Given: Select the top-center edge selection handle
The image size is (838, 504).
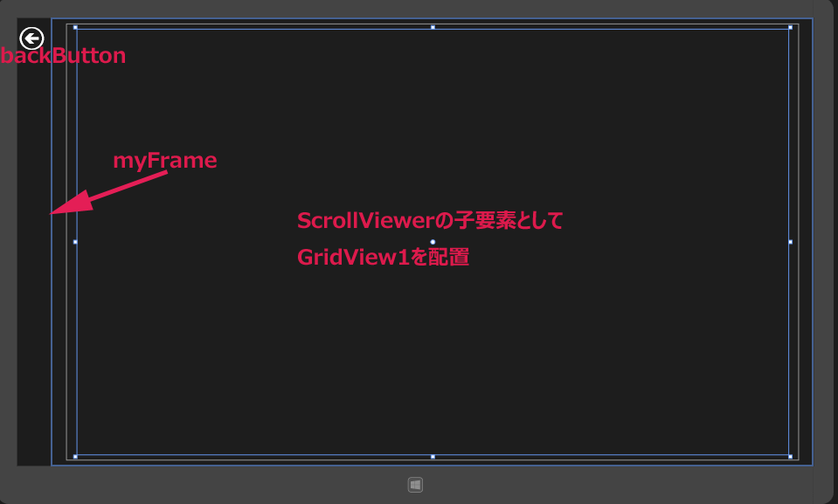Looking at the screenshot, I should click(x=433, y=27).
